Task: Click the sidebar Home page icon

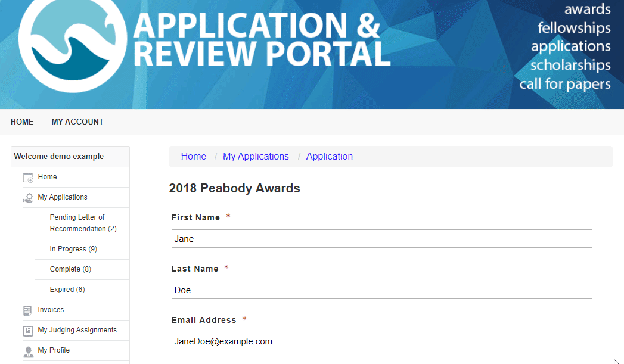Action: [x=28, y=178]
